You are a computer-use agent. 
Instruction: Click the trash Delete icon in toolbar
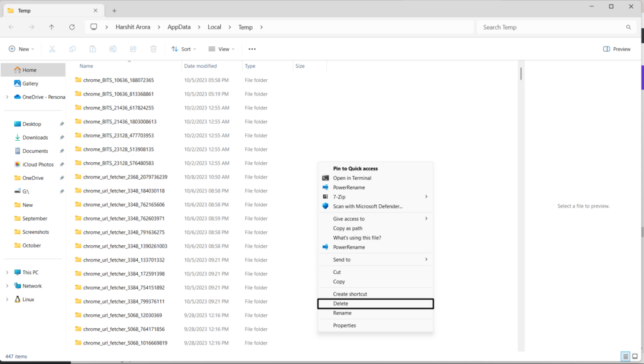point(153,49)
